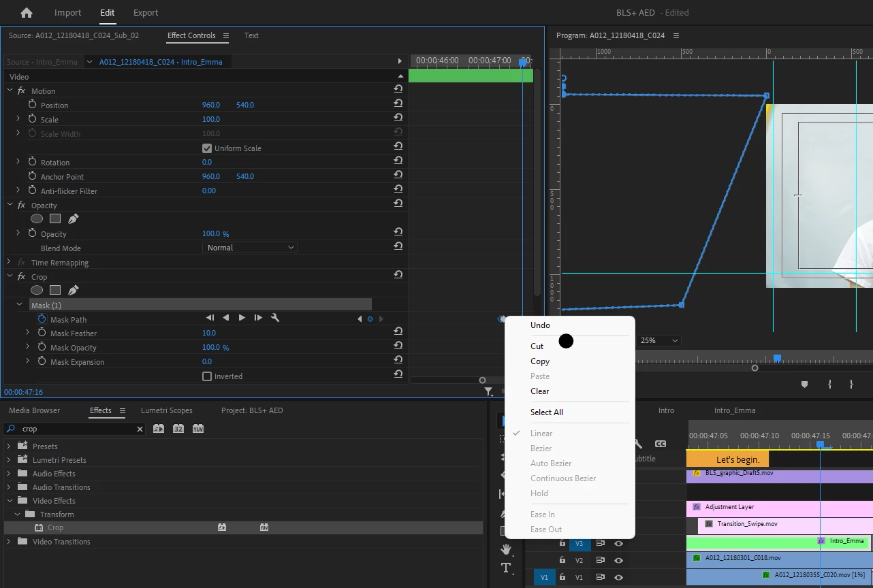Select the free draw bezier pen under Crop
Viewport: 873px width, 588px height.
tap(74, 290)
